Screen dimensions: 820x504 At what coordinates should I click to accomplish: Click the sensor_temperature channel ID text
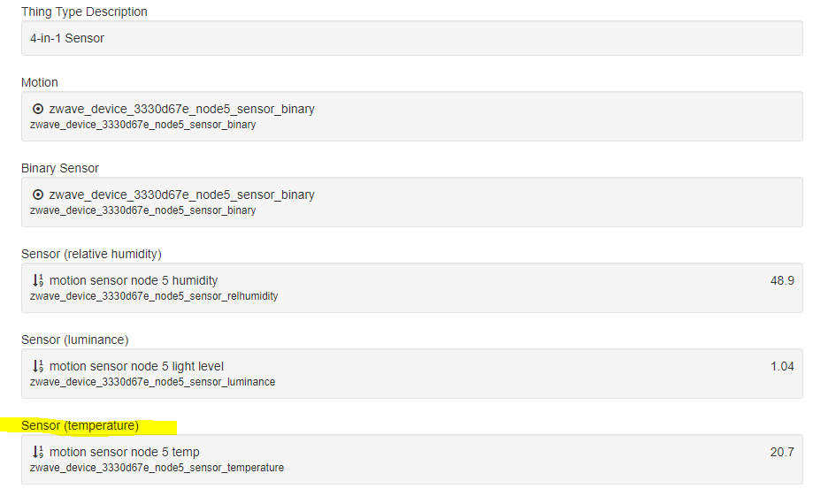pos(157,468)
